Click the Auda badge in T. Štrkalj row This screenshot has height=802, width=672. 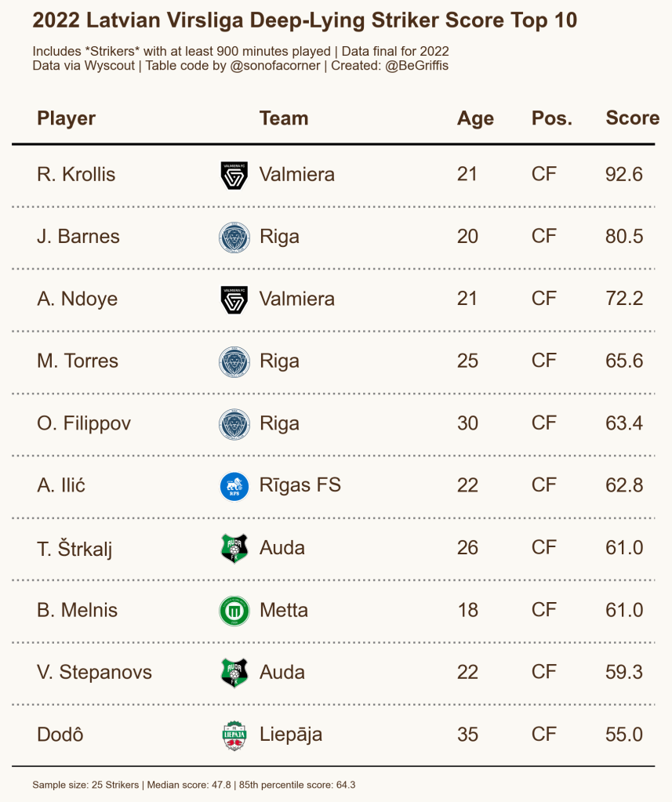234,548
